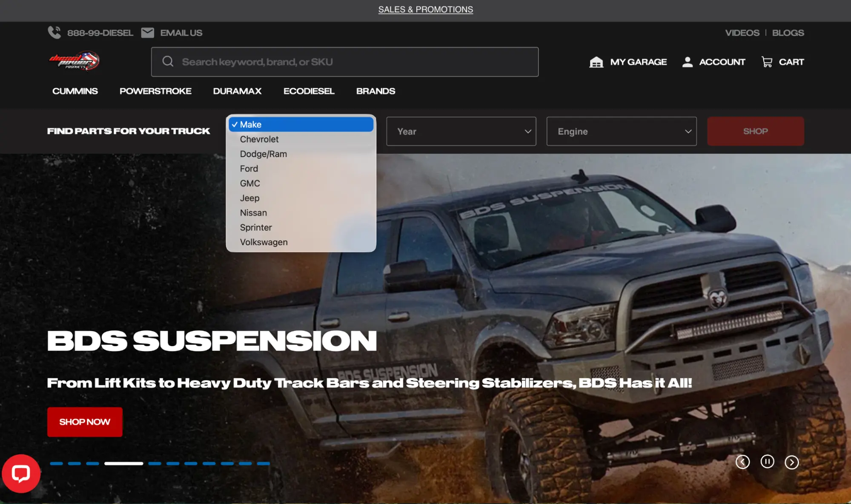
Task: Open the live chat bubble
Action: tap(21, 473)
